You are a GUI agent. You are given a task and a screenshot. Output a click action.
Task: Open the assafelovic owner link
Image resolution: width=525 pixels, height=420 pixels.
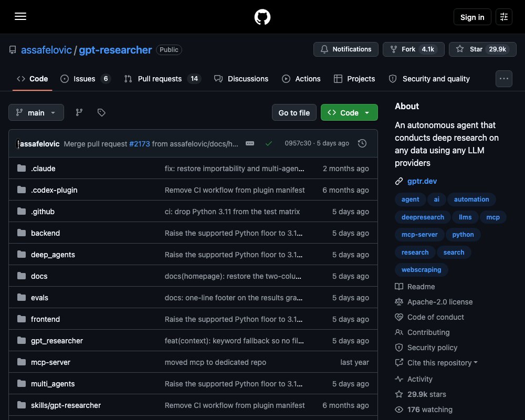click(46, 50)
